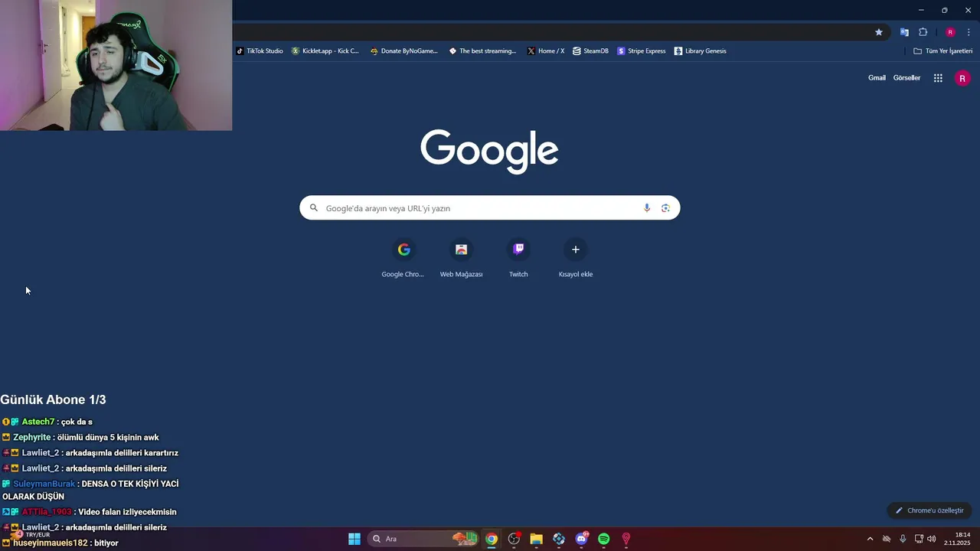Open the Donate ByNoGame bookmark
Image resolution: width=980 pixels, height=551 pixels.
click(x=404, y=51)
